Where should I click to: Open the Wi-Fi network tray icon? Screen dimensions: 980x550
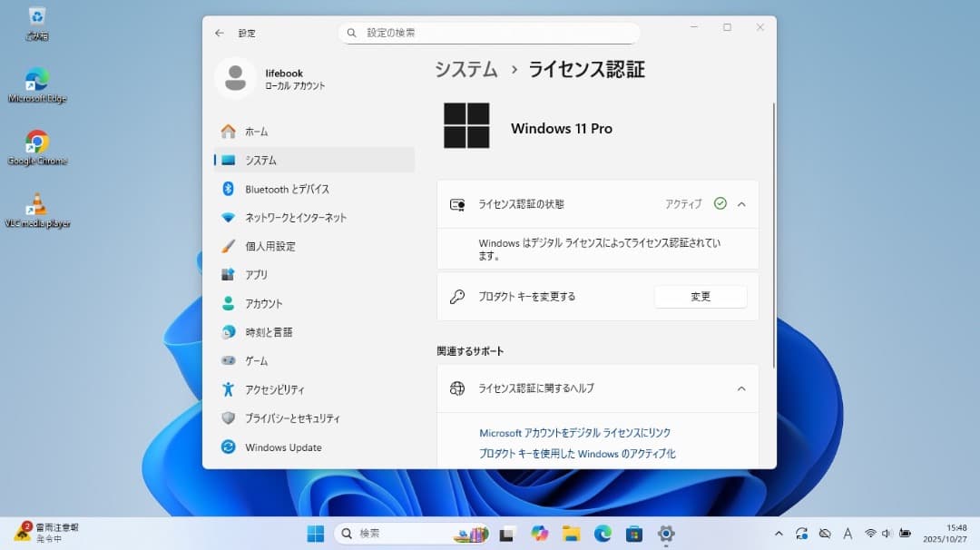872,534
